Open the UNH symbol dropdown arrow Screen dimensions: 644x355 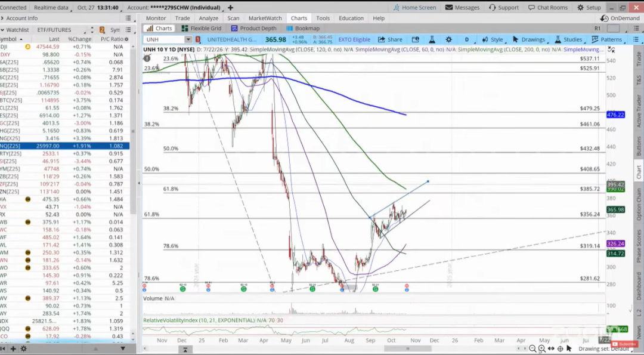(x=188, y=39)
